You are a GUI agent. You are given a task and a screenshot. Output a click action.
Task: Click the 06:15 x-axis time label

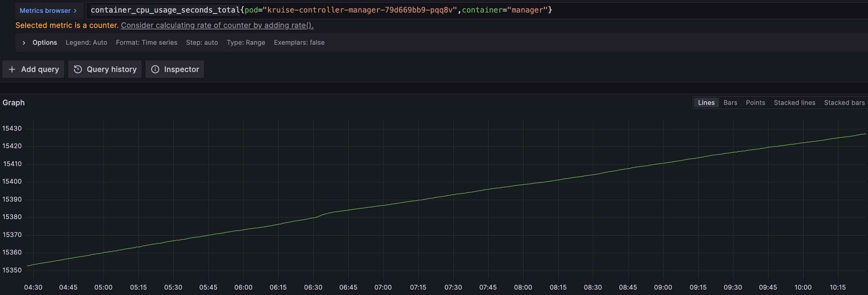(x=278, y=287)
